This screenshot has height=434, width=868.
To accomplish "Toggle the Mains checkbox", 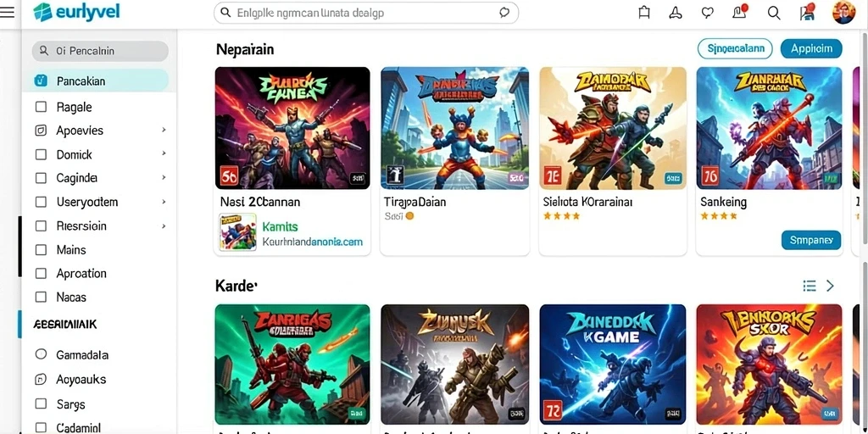I will [41, 250].
